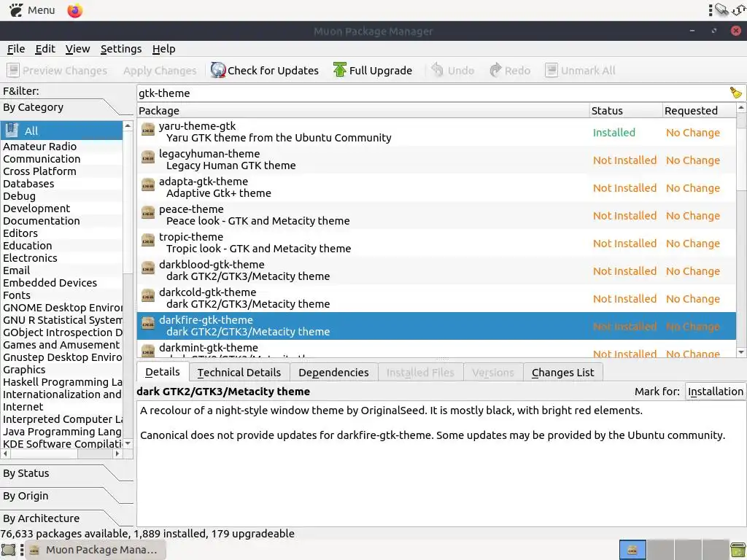
Task: Open the Help menu
Action: coord(164,49)
